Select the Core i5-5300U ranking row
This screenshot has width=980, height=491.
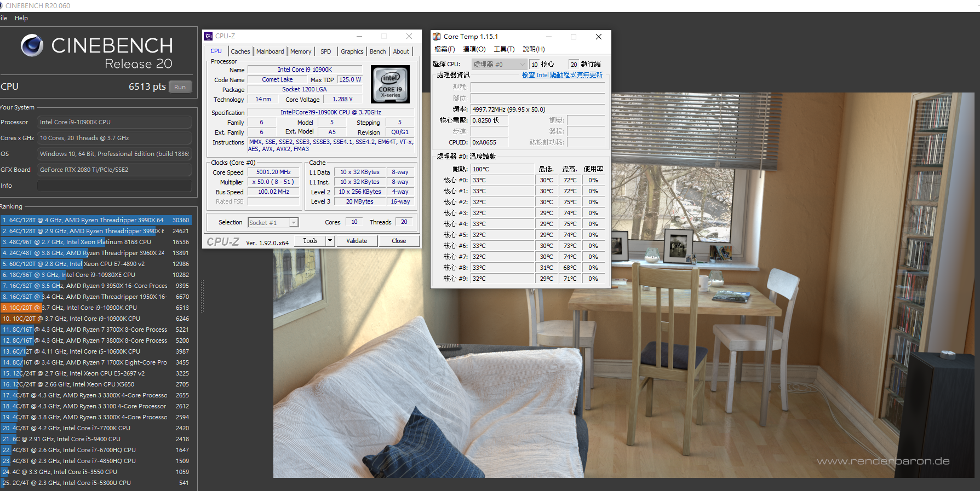96,483
